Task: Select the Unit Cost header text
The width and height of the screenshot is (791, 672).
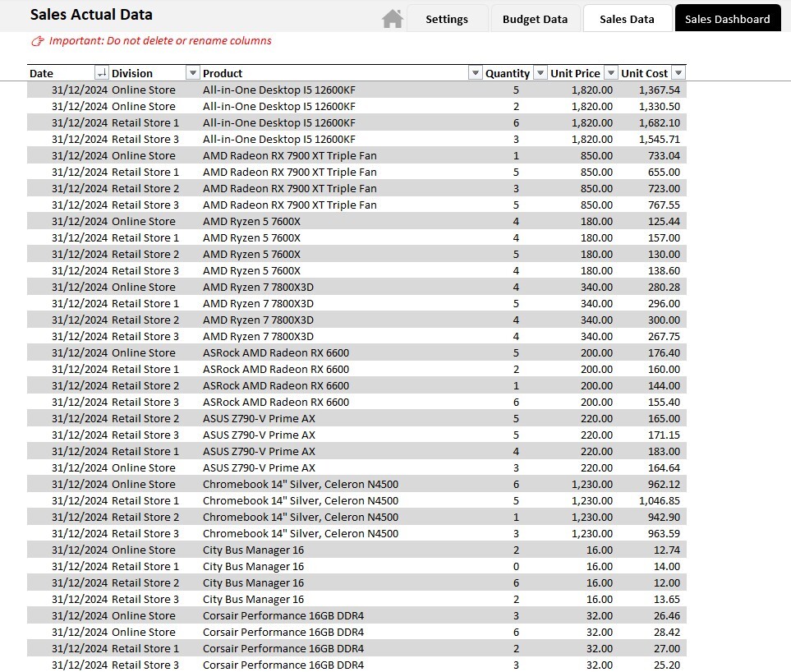Action: [644, 74]
